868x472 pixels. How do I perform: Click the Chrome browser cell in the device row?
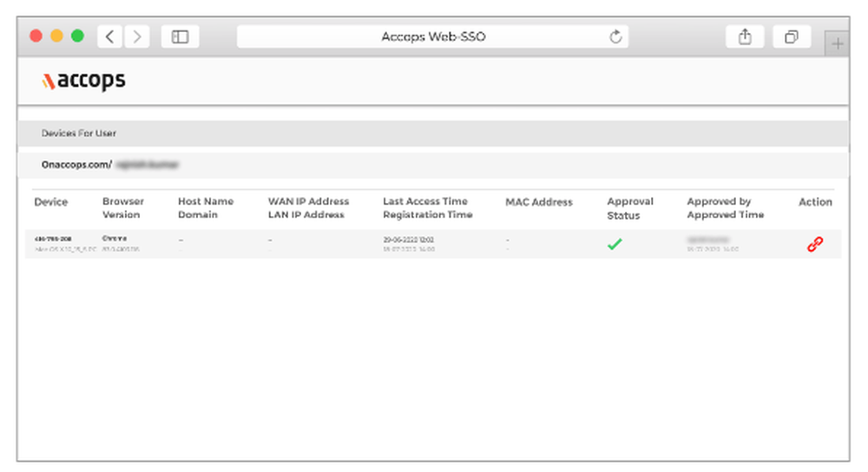pyautogui.click(x=115, y=239)
